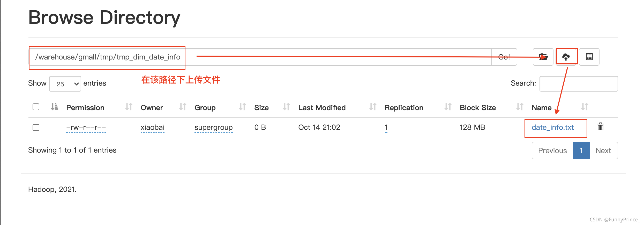Select the 0 B size cell
This screenshot has height=225, width=644.
[x=260, y=127]
